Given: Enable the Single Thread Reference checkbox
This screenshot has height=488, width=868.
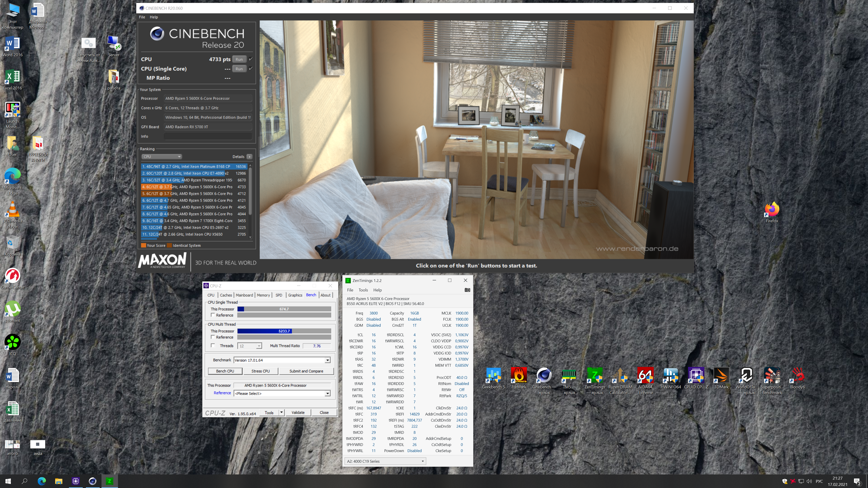Looking at the screenshot, I should click(213, 315).
